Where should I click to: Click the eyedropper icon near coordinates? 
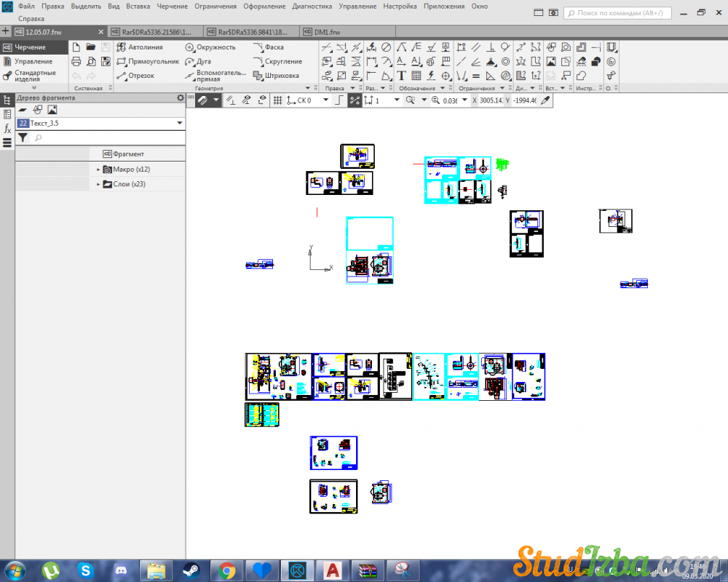tap(545, 100)
